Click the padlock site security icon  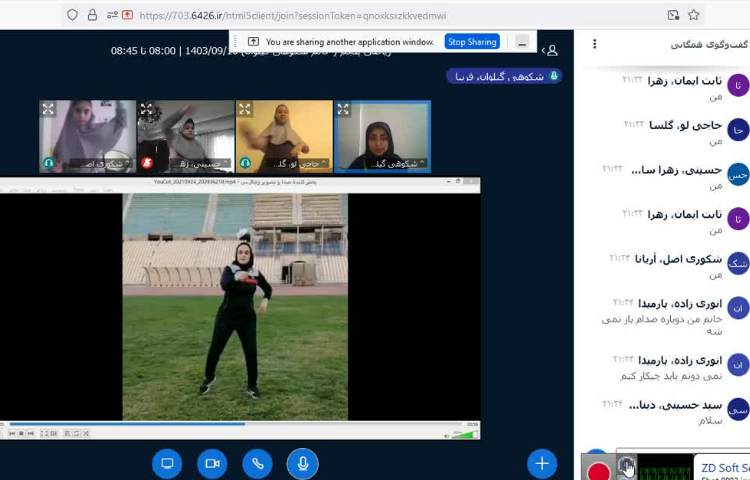tap(92, 15)
